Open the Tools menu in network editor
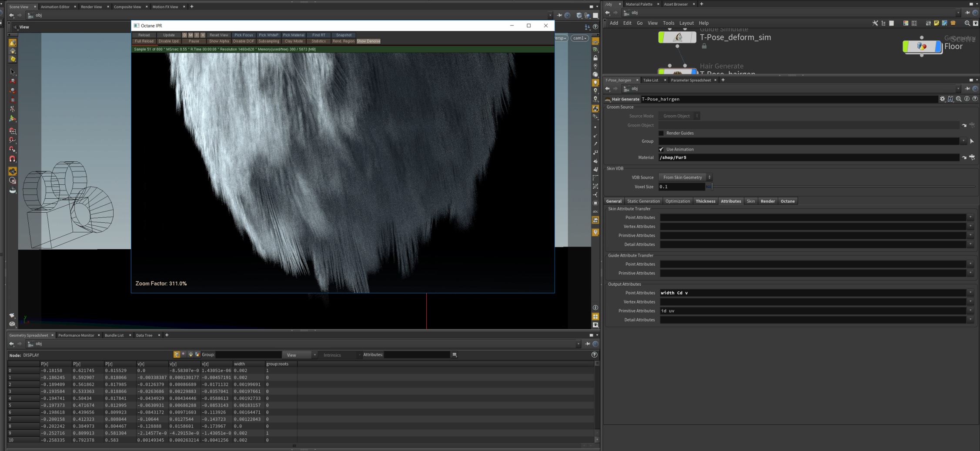Image resolution: width=980 pixels, height=451 pixels. tap(668, 23)
